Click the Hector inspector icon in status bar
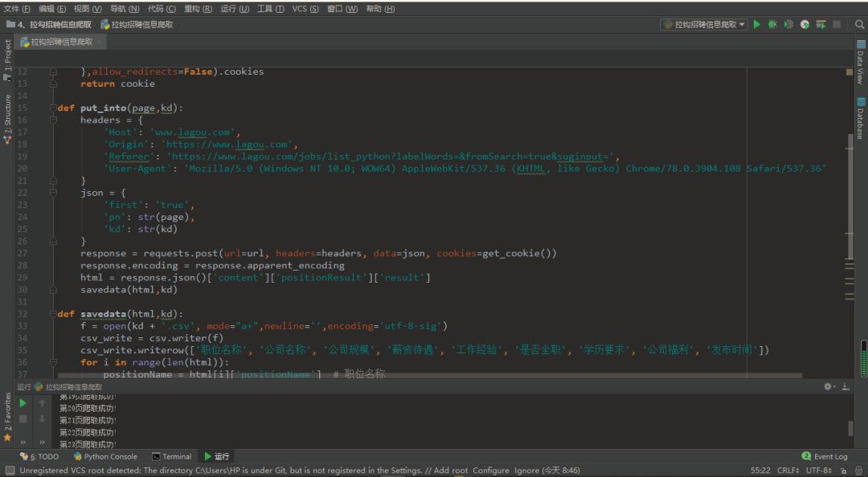 pyautogui.click(x=858, y=471)
